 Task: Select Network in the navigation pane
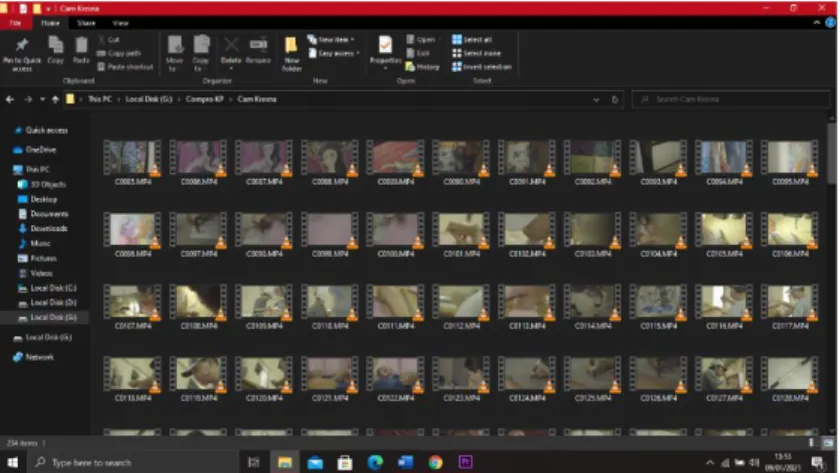tap(33, 357)
